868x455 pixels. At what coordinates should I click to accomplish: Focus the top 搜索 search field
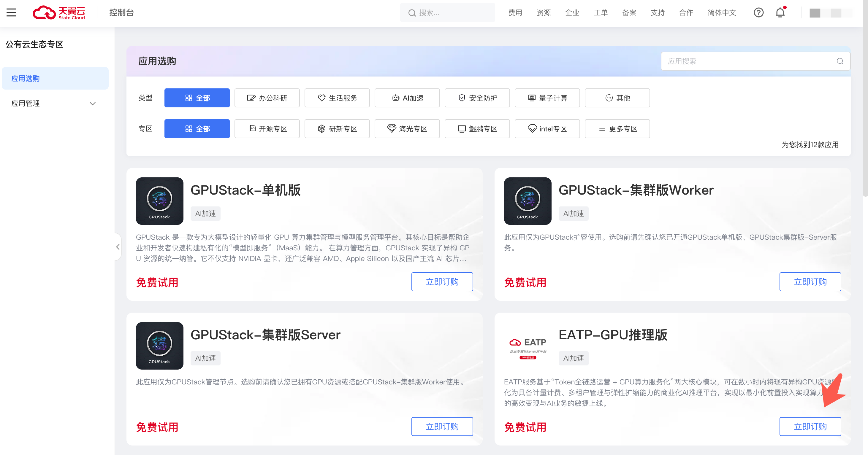pyautogui.click(x=447, y=12)
